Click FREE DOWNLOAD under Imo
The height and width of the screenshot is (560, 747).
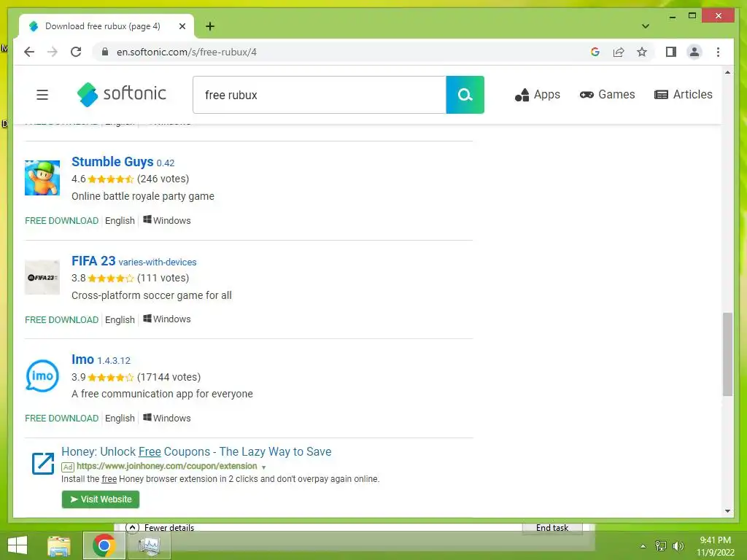pyautogui.click(x=61, y=418)
